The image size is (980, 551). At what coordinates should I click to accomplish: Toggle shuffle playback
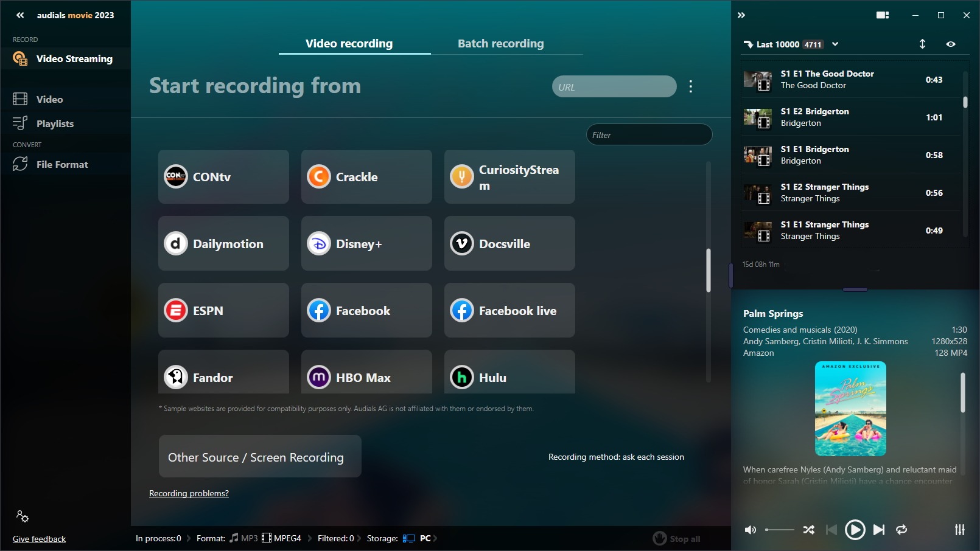click(808, 530)
